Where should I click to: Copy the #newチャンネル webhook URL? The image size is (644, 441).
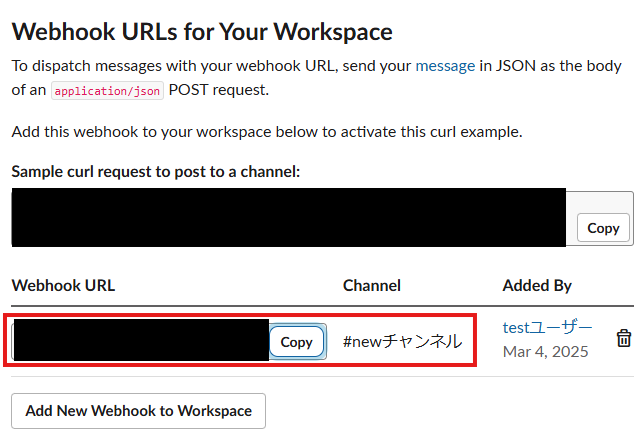tap(297, 342)
